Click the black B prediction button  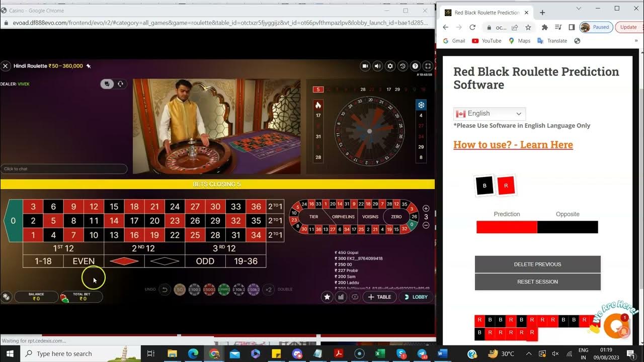pos(485,186)
